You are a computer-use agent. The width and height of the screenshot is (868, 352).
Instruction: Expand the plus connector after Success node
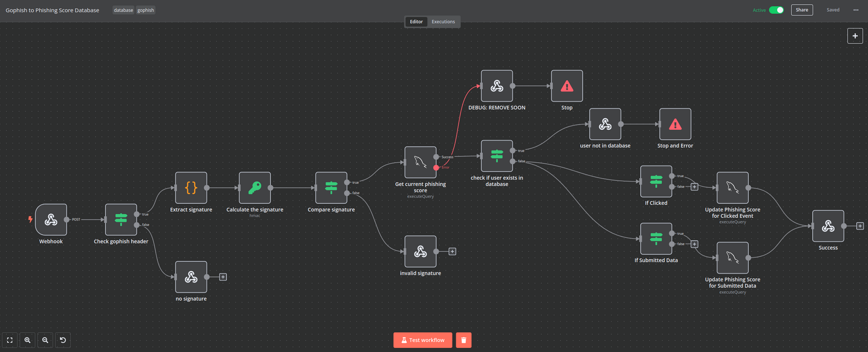pos(860,226)
